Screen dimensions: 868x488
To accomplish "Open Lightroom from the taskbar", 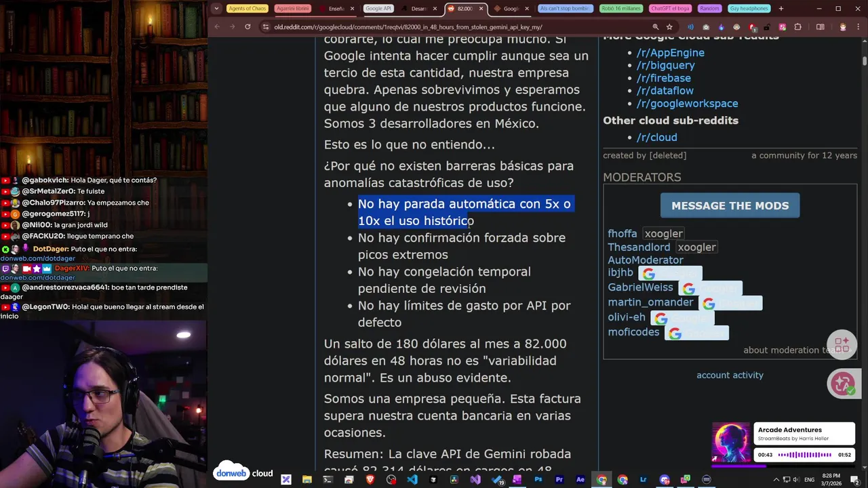I will [x=644, y=480].
